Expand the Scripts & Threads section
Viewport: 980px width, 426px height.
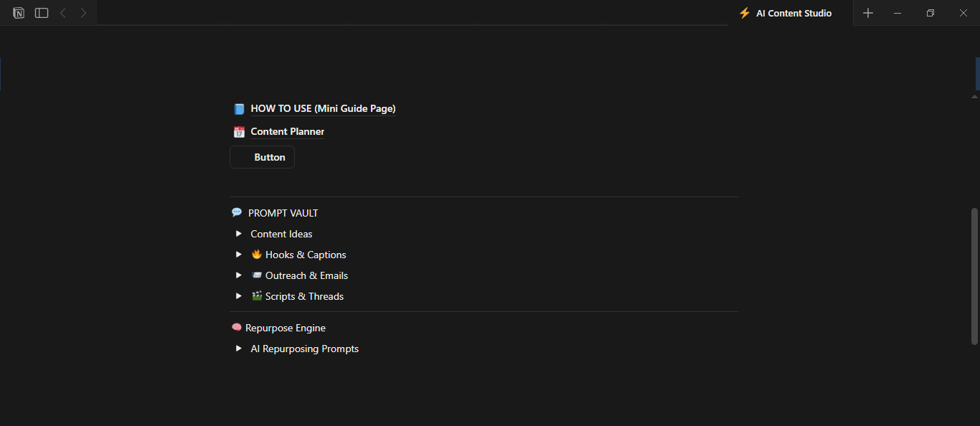[238, 295]
